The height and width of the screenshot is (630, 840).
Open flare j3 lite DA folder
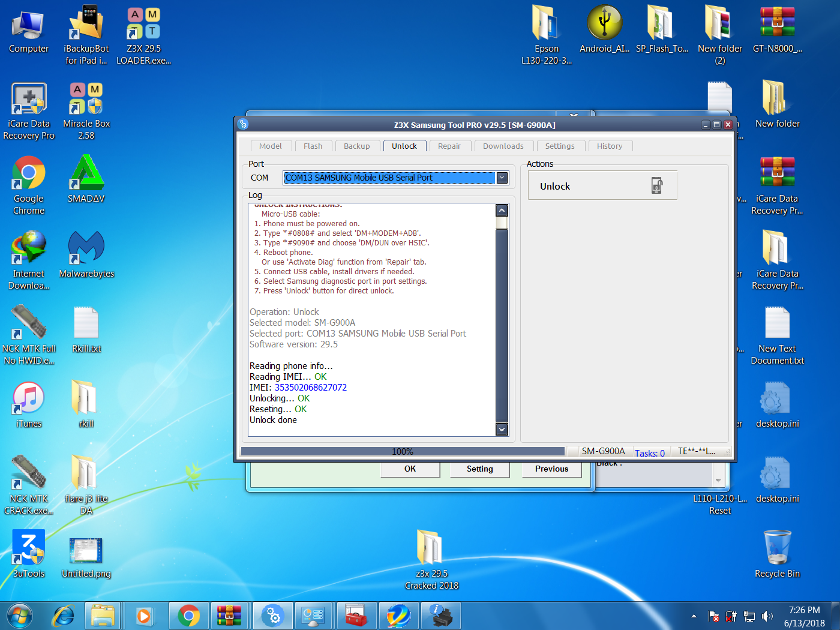pyautogui.click(x=86, y=485)
